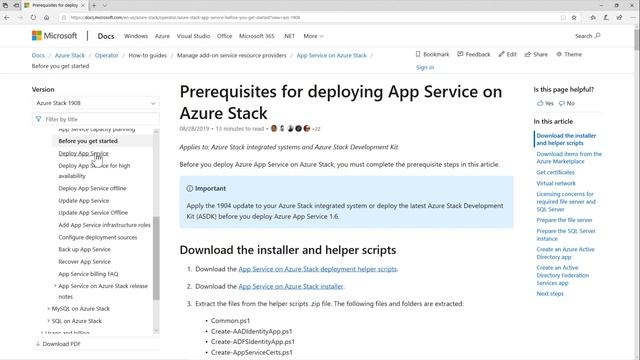The image size is (640, 360).
Task: Open the Windows menu item
Action: tap(136, 36)
